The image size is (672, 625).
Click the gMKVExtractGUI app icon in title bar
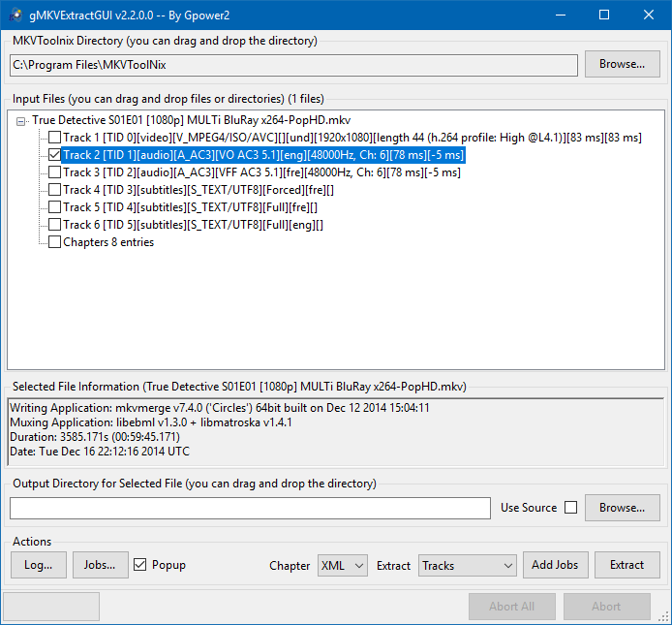[15, 15]
